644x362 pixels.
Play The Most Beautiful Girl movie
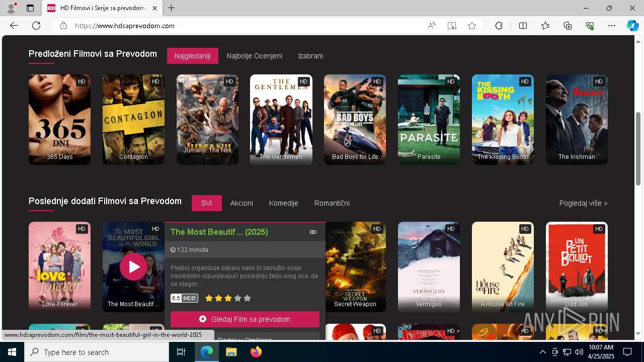click(x=133, y=267)
